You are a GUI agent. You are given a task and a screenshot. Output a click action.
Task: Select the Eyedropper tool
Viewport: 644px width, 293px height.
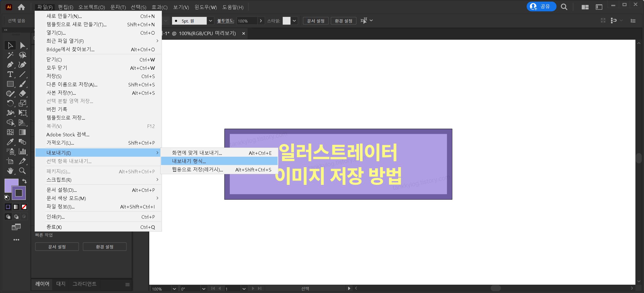(x=10, y=142)
